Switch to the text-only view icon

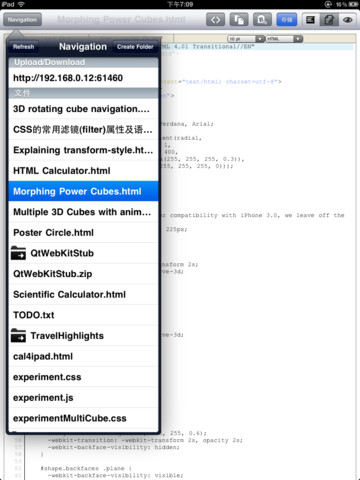coord(311,20)
